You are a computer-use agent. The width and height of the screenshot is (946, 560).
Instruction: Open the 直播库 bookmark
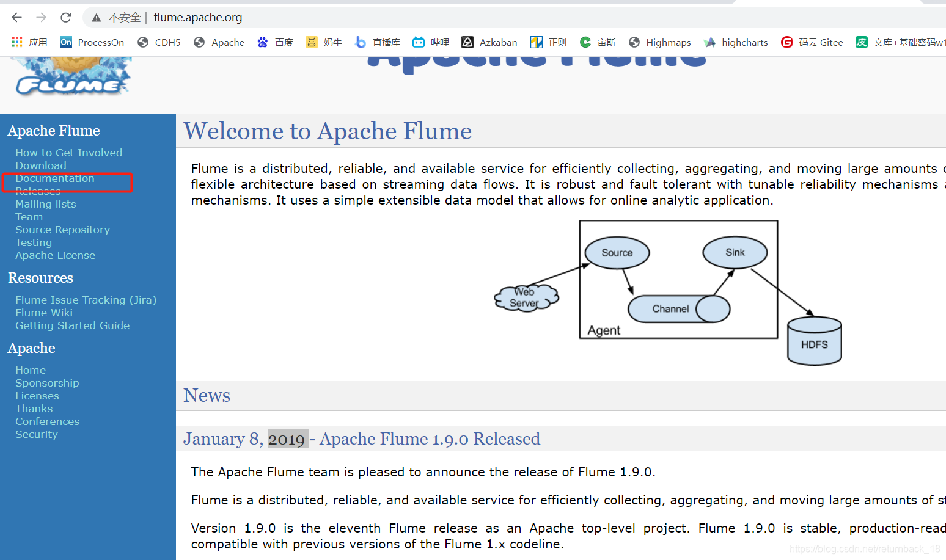tap(378, 42)
